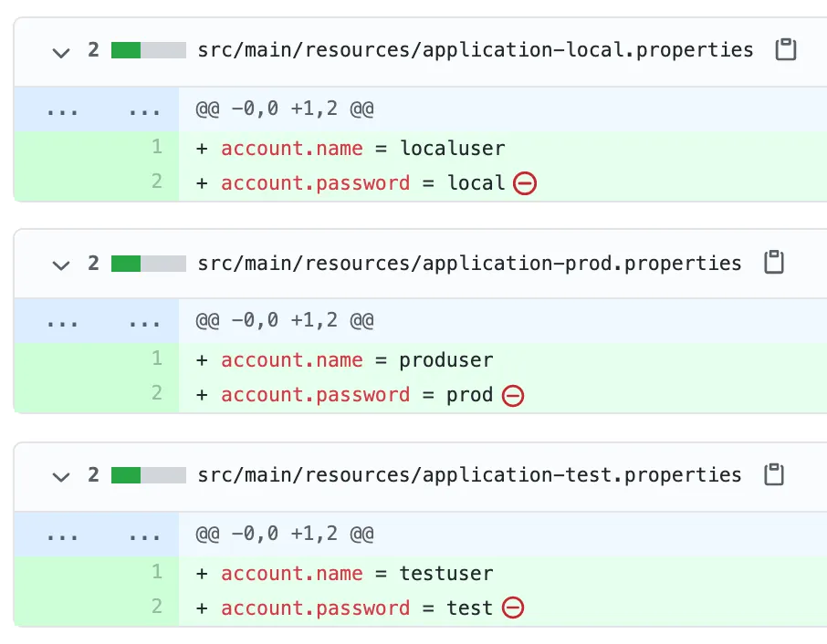Expand hunk header in application-prod.properties
Image resolution: width=827 pixels, height=644 pixels.
point(62,322)
